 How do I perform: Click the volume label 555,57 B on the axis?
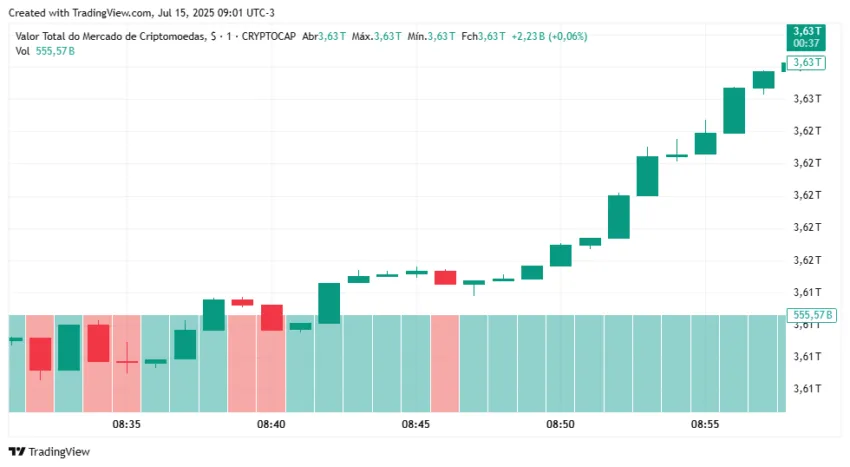(811, 315)
